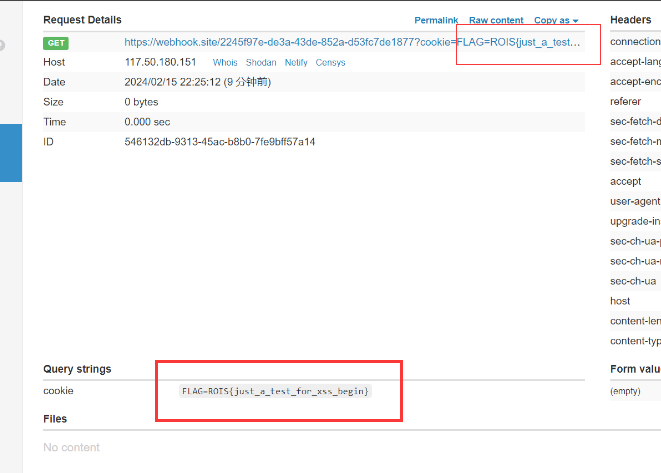Image resolution: width=661 pixels, height=473 pixels.
Task: Click the Query strings section heading
Action: tap(77, 369)
